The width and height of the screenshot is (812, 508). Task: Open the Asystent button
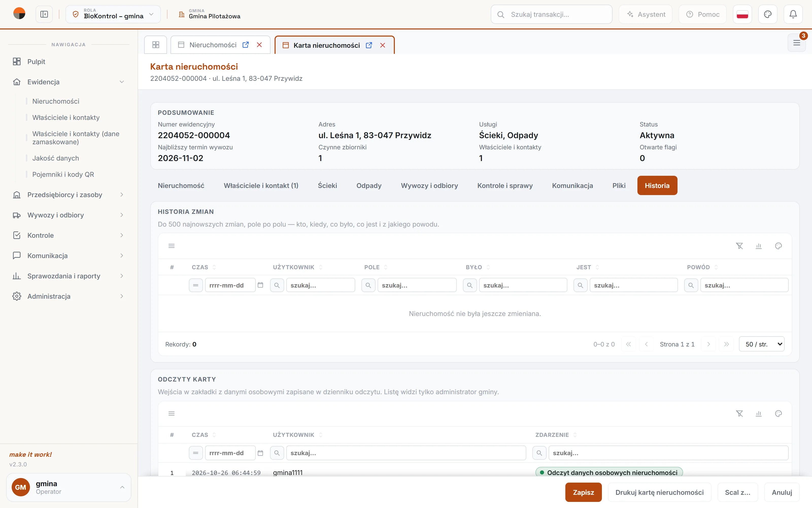tap(646, 14)
